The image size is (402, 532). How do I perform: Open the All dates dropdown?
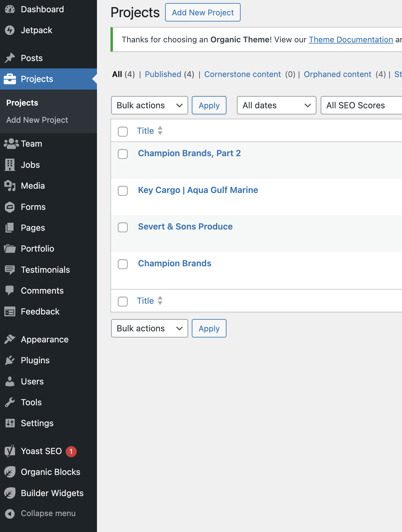point(276,105)
